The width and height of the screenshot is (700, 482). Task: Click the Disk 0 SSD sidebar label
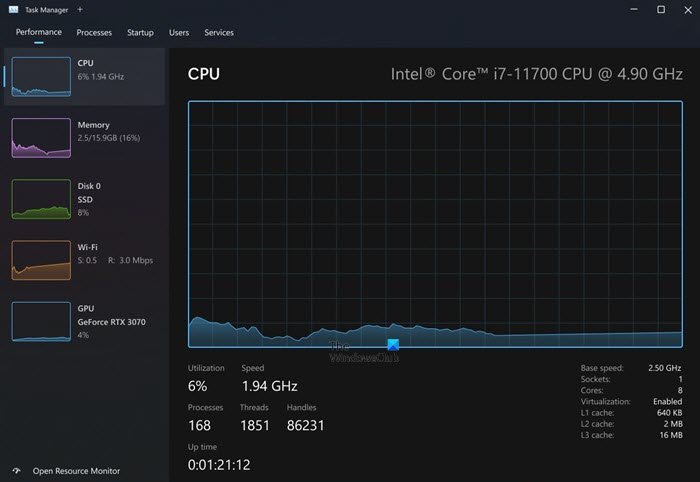pyautogui.click(x=90, y=199)
